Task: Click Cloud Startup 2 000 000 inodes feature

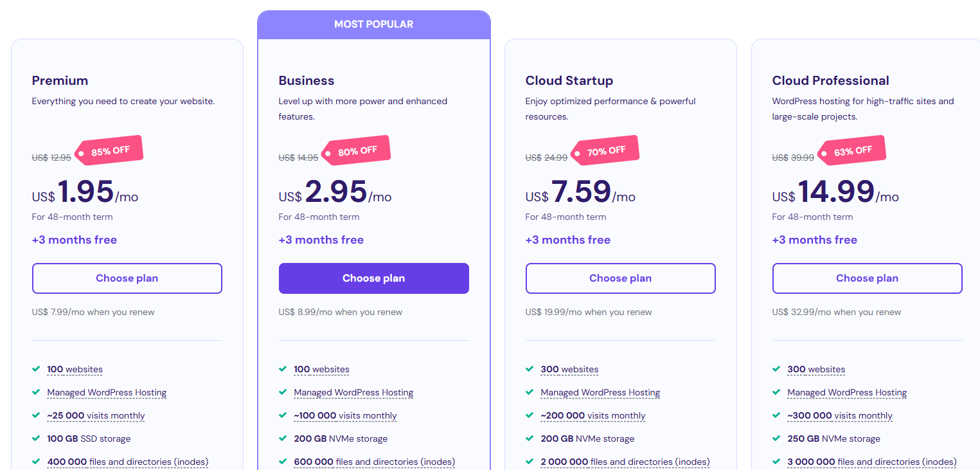Action: pyautogui.click(x=625, y=462)
